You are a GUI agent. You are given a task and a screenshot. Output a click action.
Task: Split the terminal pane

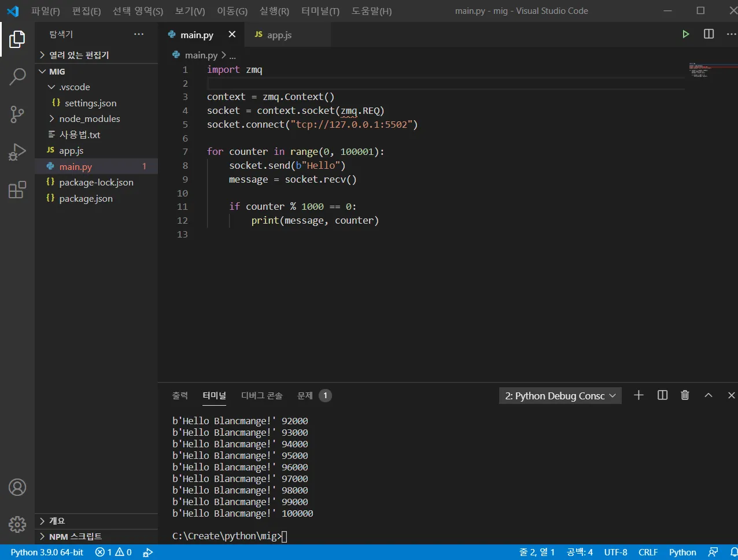pos(662,395)
